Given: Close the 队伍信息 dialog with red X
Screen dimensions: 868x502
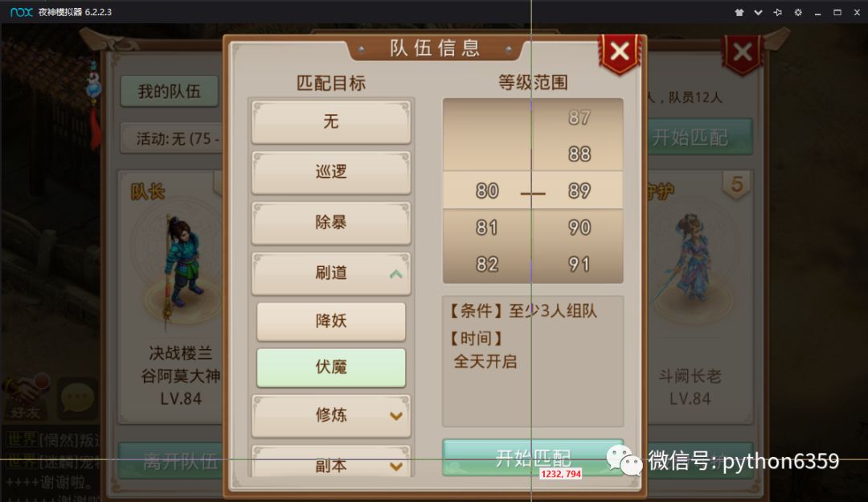Looking at the screenshot, I should click(620, 51).
